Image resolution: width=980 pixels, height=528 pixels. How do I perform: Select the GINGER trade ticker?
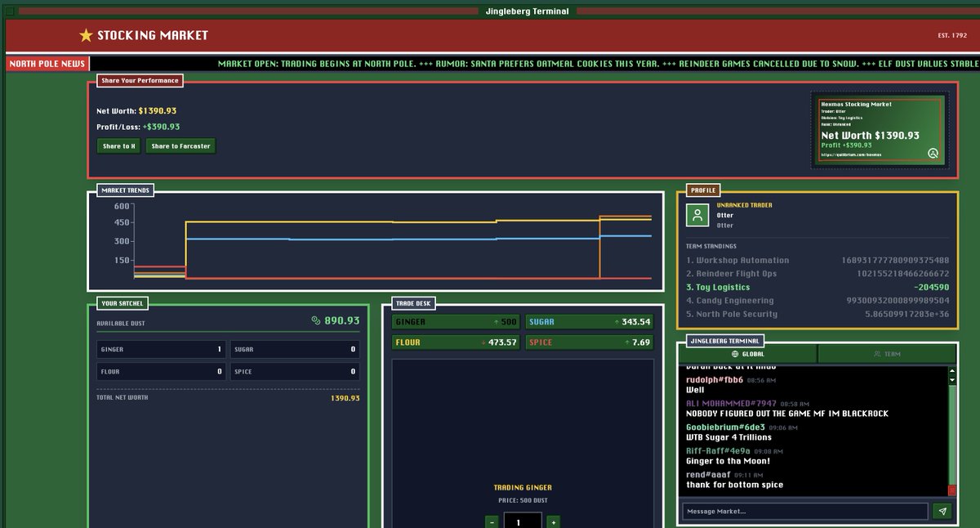pyautogui.click(x=456, y=322)
